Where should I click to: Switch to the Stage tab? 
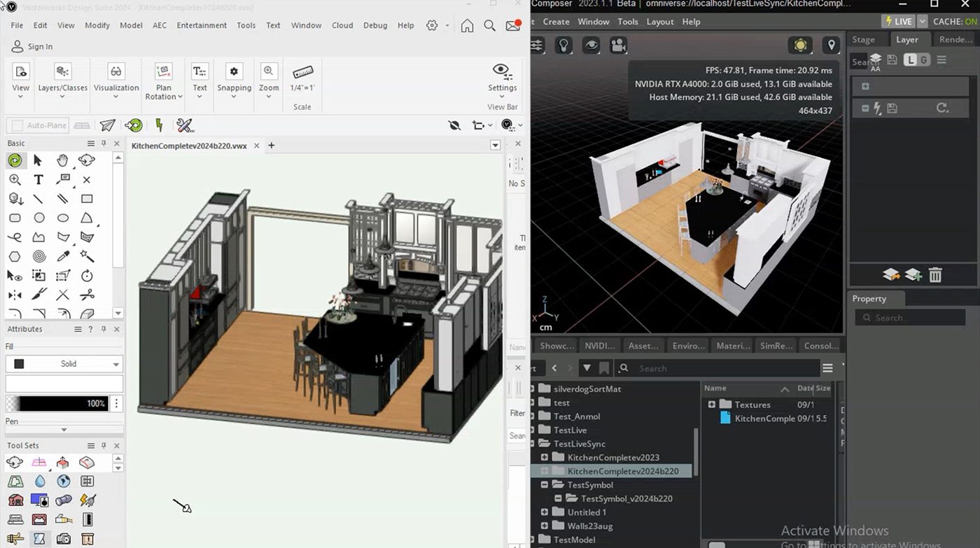[863, 40]
